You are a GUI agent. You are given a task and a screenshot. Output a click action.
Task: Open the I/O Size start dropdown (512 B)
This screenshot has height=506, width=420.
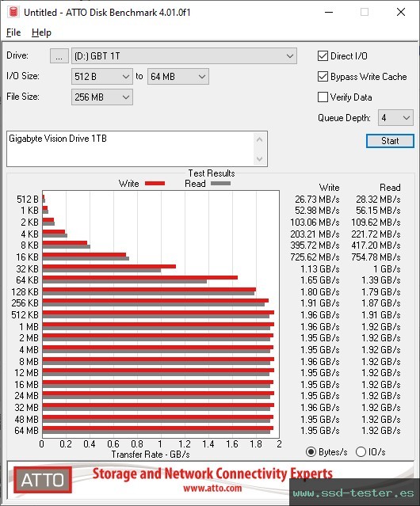(102, 77)
